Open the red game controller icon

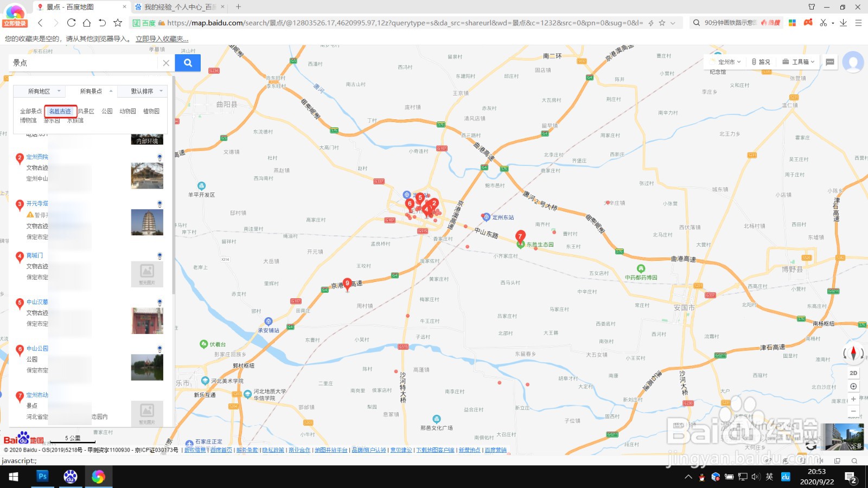pyautogui.click(x=808, y=23)
